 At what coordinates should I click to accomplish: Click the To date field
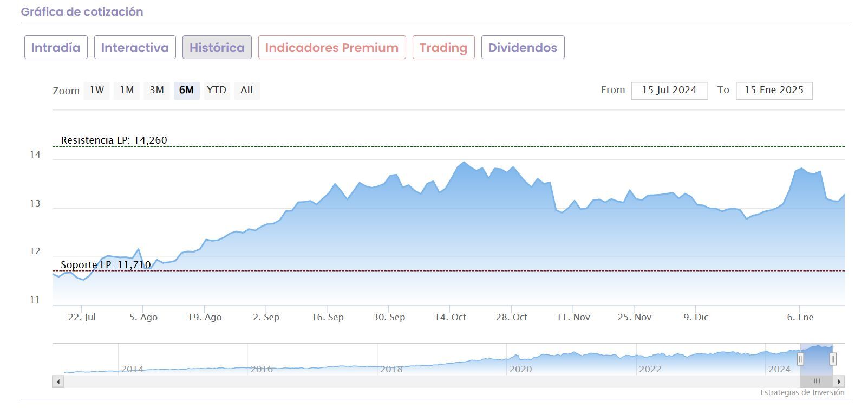774,91
